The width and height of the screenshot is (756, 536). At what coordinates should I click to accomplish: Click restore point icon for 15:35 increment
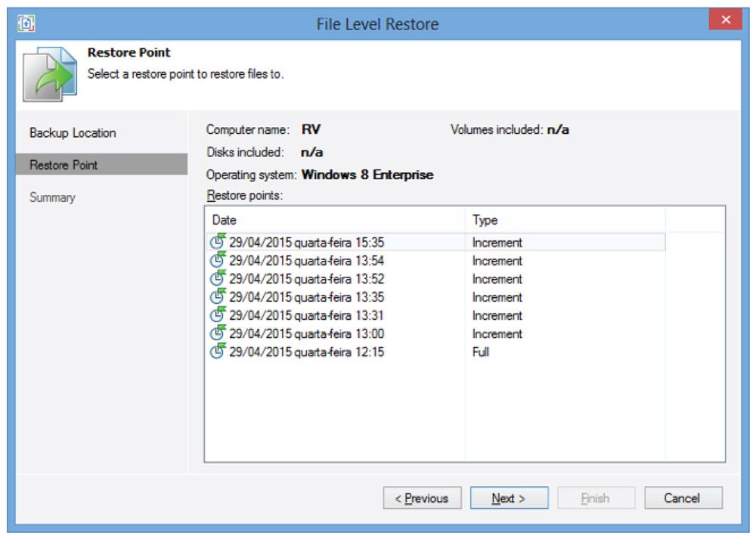click(218, 242)
